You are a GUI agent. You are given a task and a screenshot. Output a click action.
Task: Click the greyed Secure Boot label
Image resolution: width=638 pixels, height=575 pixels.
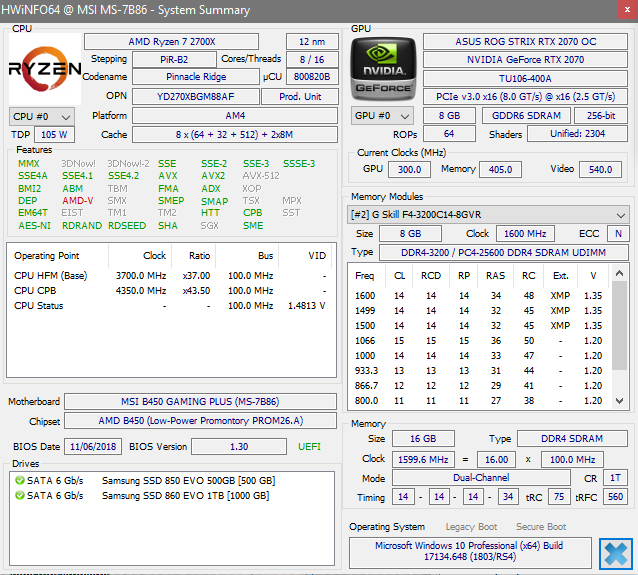tap(541, 527)
